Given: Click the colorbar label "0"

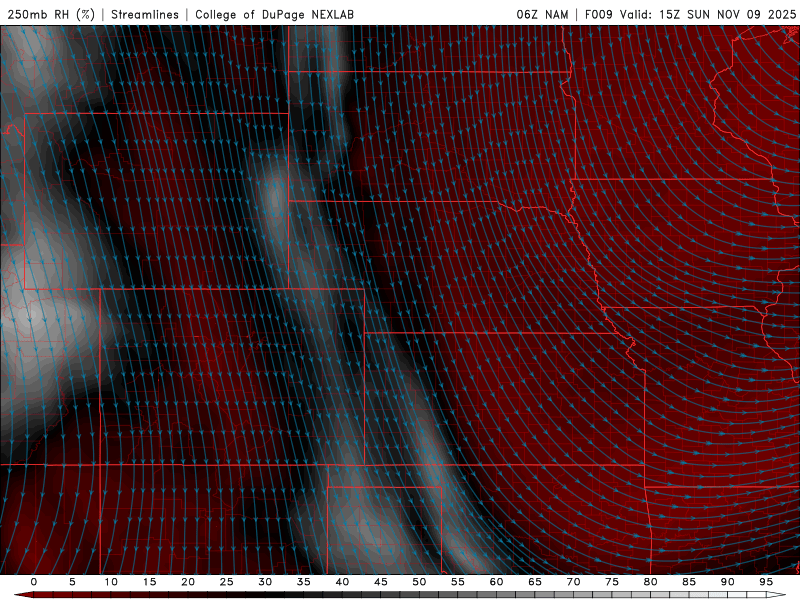Looking at the screenshot, I should pos(34,582).
